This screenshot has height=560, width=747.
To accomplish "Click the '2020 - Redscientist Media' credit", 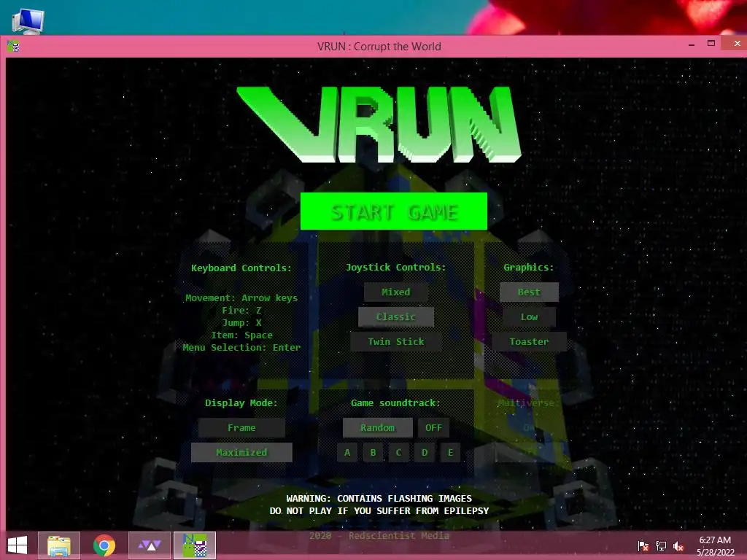I will (x=379, y=536).
